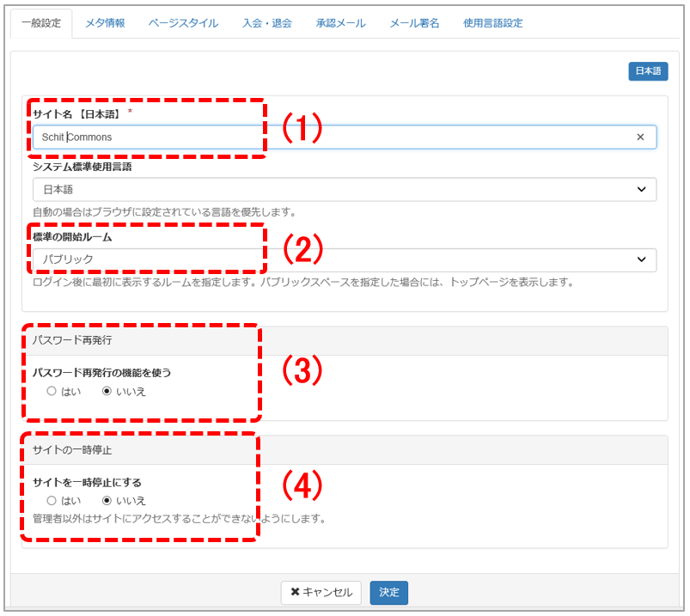Screen dimensions: 690x616
Task: Open the 入会・退会 tab
Action: [266, 23]
